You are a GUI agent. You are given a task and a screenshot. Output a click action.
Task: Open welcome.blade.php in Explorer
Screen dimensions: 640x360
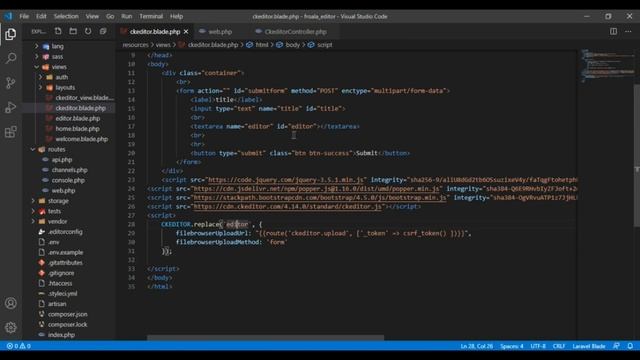pos(82,139)
